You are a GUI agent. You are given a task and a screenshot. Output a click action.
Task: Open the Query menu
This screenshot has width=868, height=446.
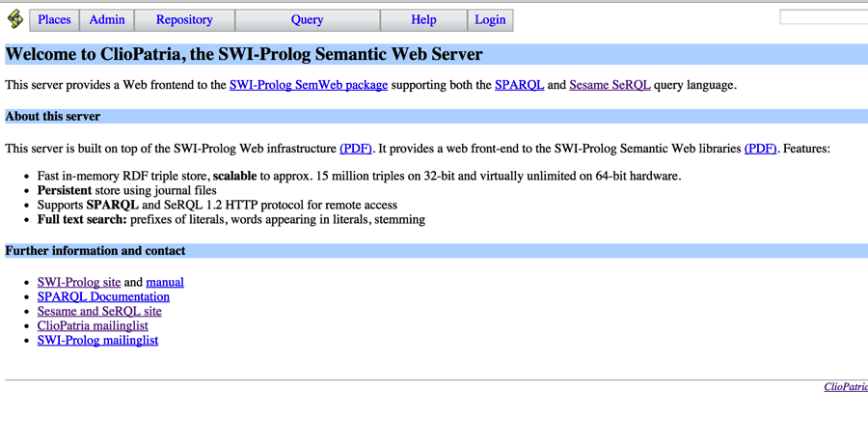(308, 20)
